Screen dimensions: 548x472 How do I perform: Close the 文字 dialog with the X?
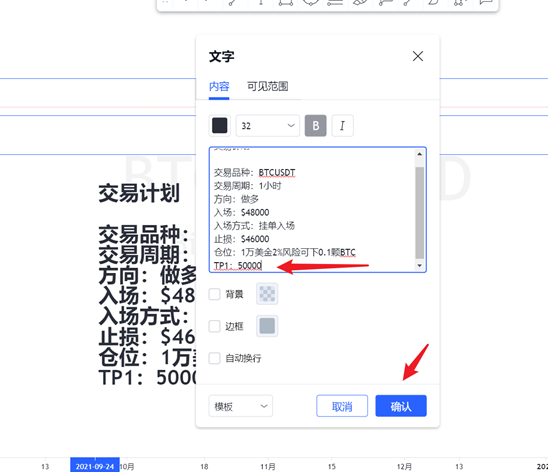point(418,56)
